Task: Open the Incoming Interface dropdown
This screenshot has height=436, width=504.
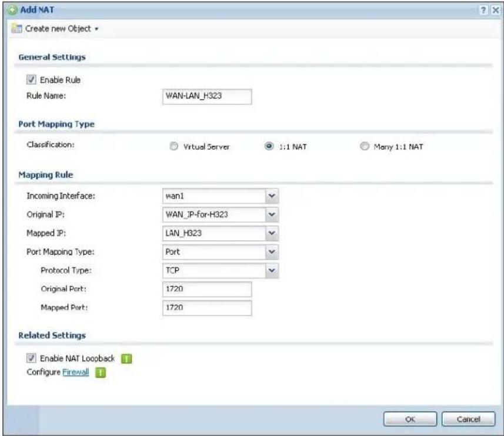Action: [221, 196]
